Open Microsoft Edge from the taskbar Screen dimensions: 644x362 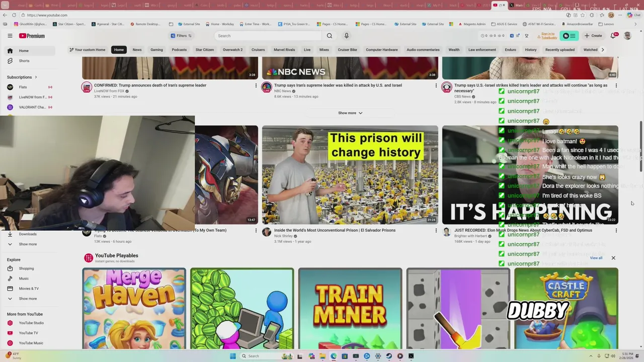[334, 356]
